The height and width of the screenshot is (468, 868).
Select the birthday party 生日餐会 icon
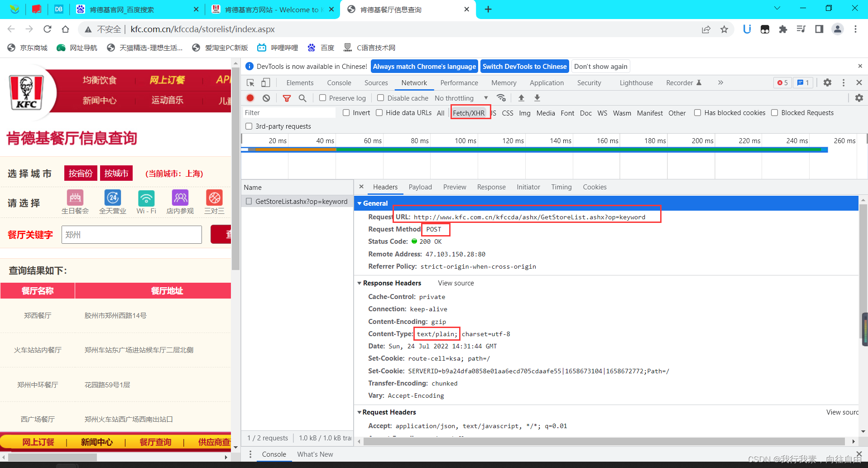pyautogui.click(x=75, y=198)
